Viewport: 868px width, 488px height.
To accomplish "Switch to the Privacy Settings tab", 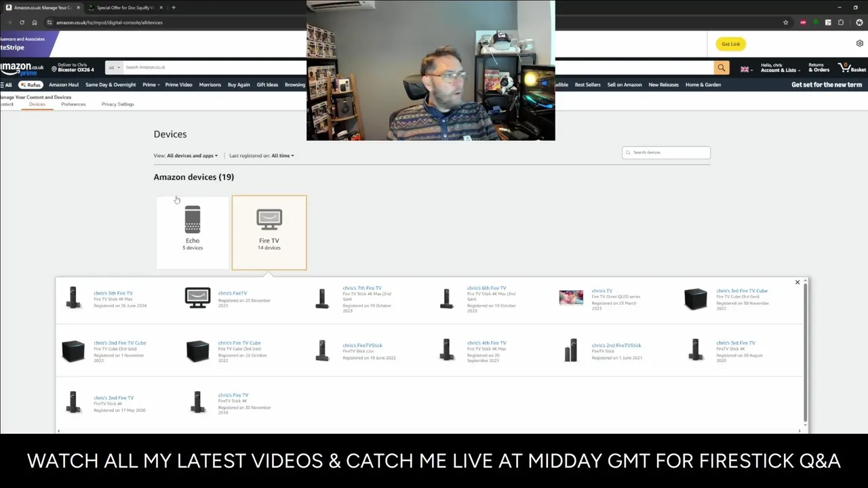I will pyautogui.click(x=117, y=104).
